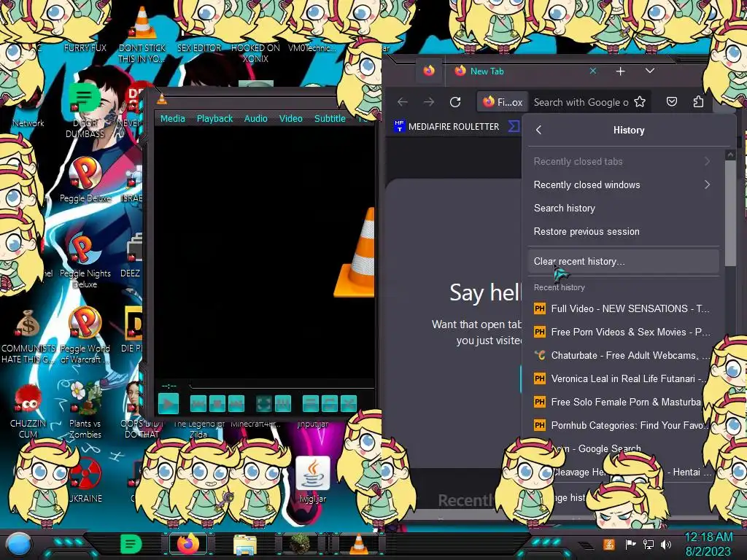Select the Plants vs Zombies desktop icon

click(x=85, y=411)
